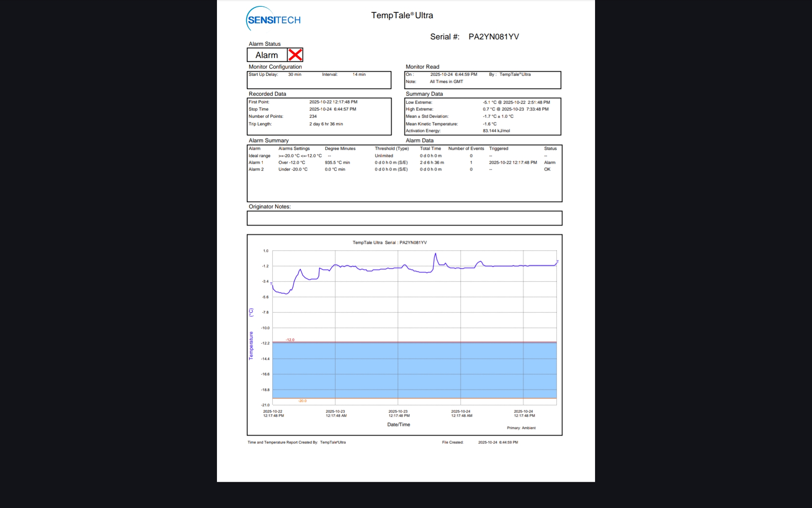812x508 pixels.
Task: Click the Sensitech logo
Action: click(274, 19)
